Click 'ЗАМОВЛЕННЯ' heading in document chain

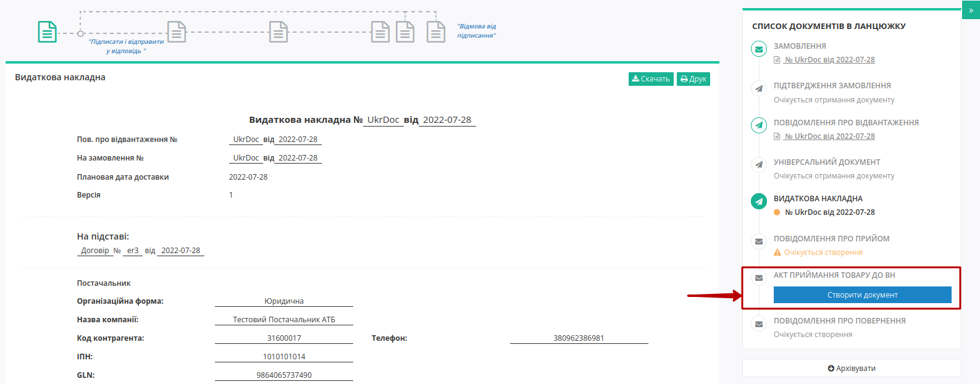pos(800,46)
